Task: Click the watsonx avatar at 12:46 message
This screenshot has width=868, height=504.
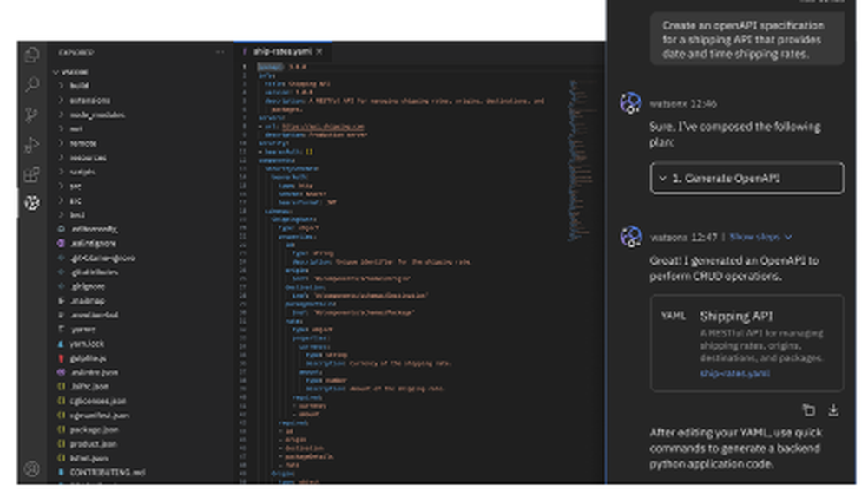Action: click(630, 103)
